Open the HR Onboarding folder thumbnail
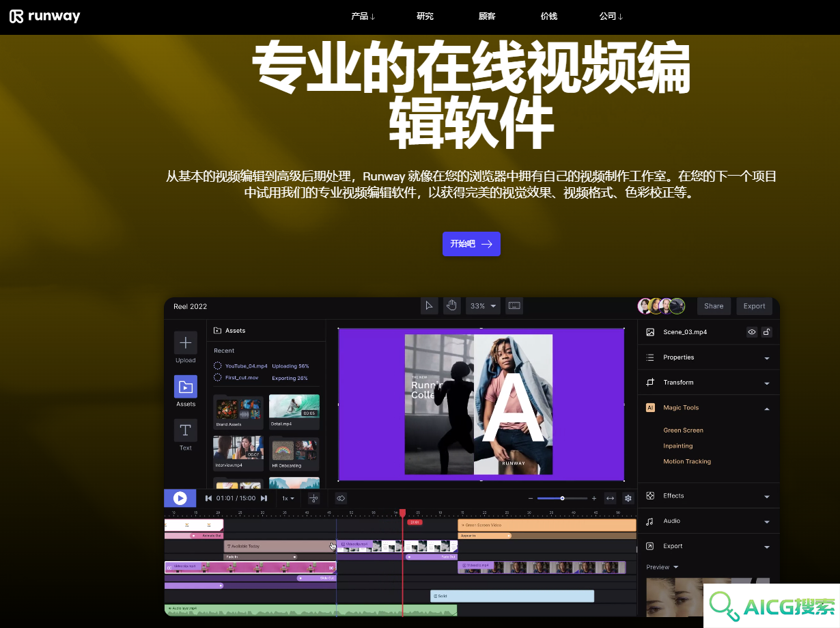Image resolution: width=840 pixels, height=628 pixels. point(294,454)
